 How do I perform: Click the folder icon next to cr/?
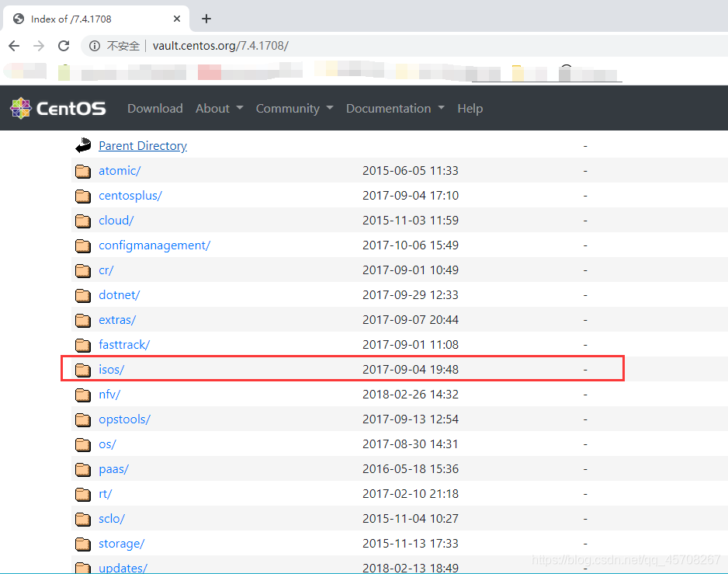[83, 270]
